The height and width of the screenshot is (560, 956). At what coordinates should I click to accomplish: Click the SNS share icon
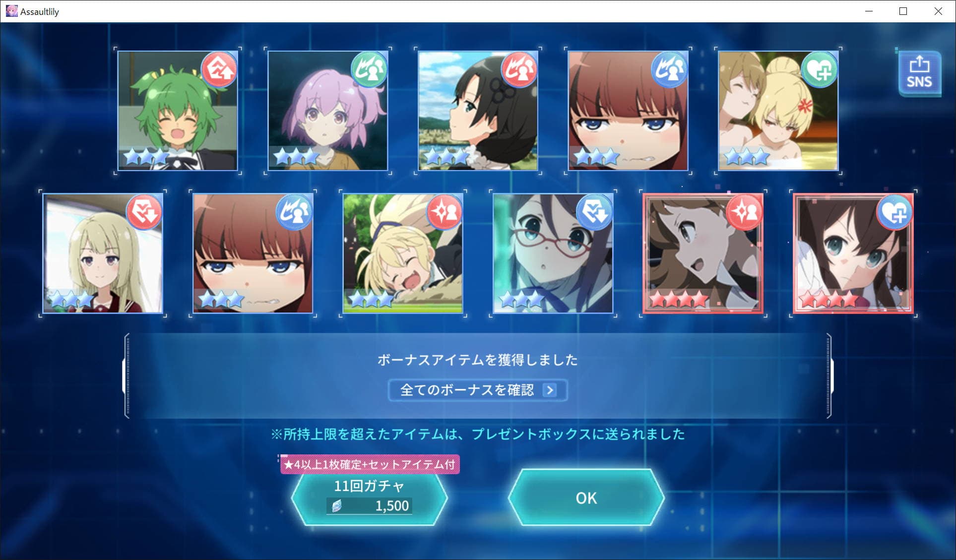pos(919,73)
